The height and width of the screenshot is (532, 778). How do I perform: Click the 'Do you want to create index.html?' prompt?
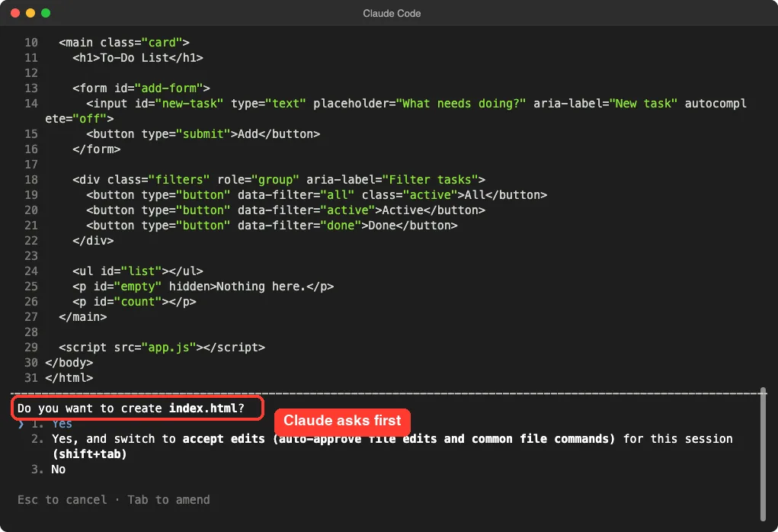pos(131,409)
